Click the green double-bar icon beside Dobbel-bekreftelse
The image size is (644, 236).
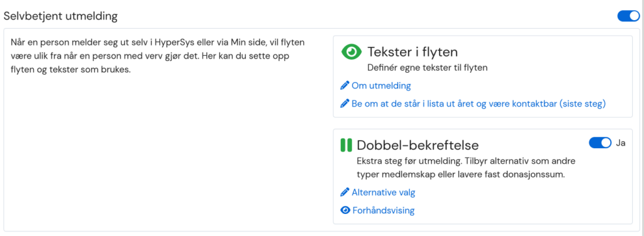(x=347, y=145)
